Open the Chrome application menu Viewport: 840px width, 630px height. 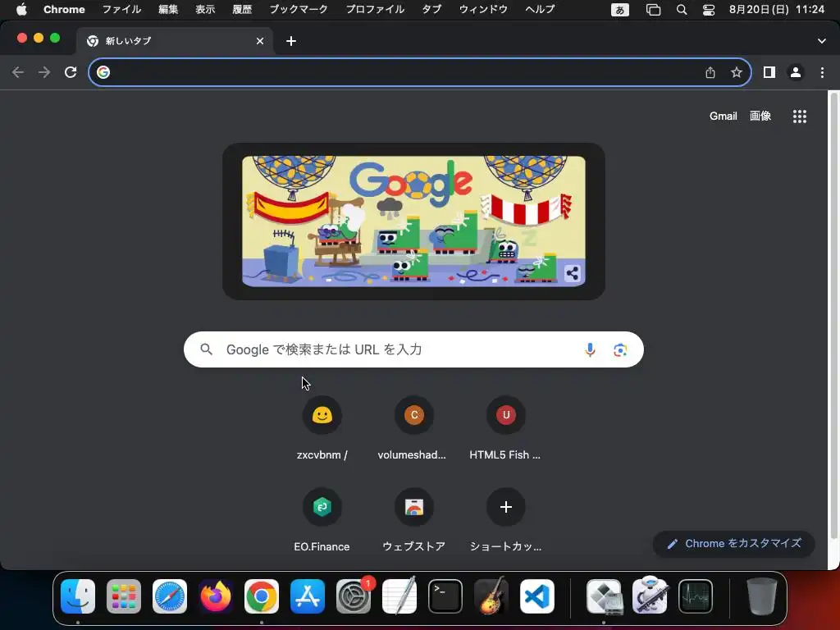tap(64, 9)
